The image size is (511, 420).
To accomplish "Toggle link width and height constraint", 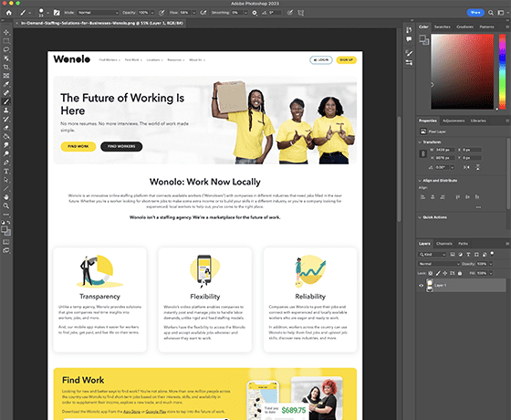I will point(423,153).
